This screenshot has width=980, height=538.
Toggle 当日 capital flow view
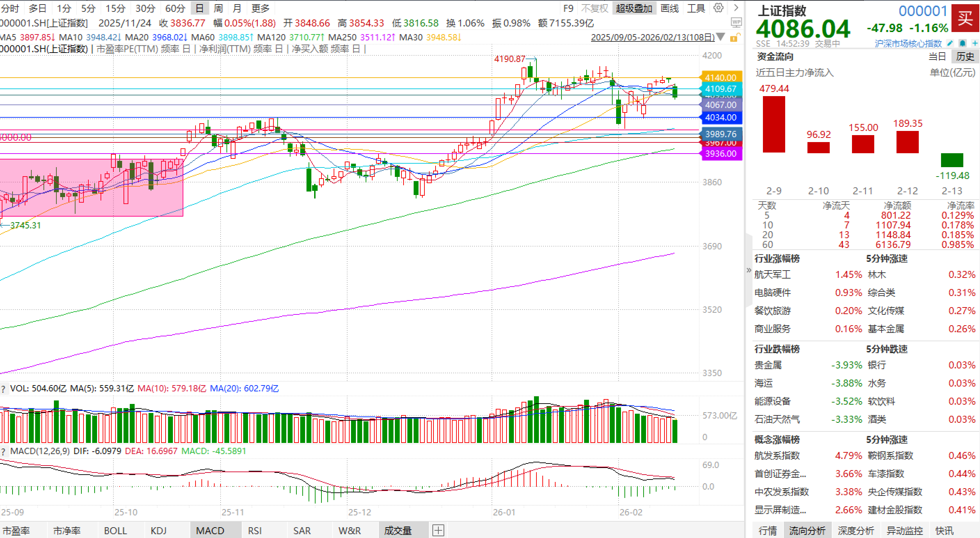[x=937, y=57]
